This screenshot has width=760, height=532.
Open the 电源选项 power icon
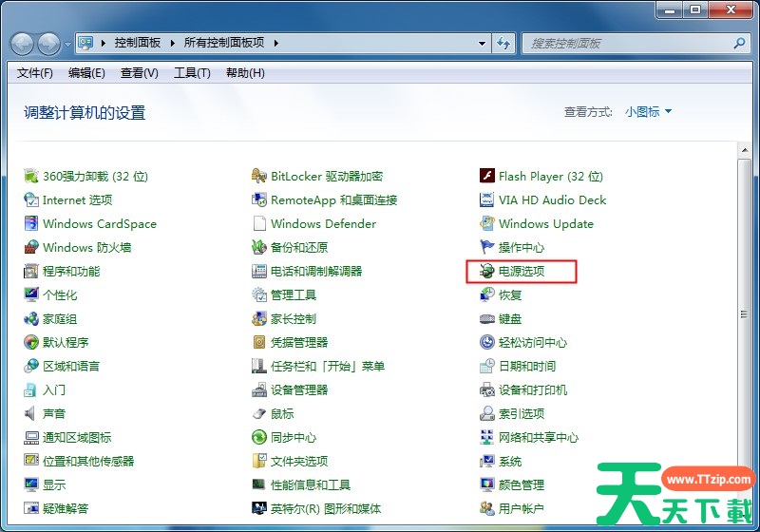point(487,271)
